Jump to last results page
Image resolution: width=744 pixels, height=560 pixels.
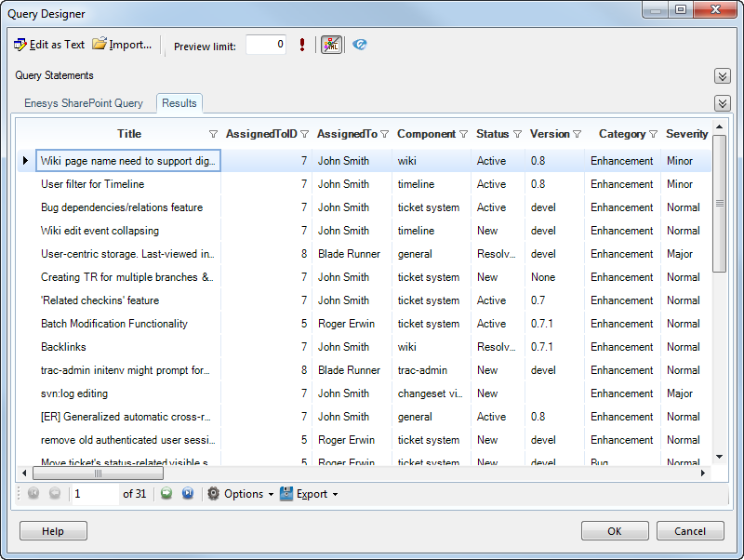pos(188,494)
